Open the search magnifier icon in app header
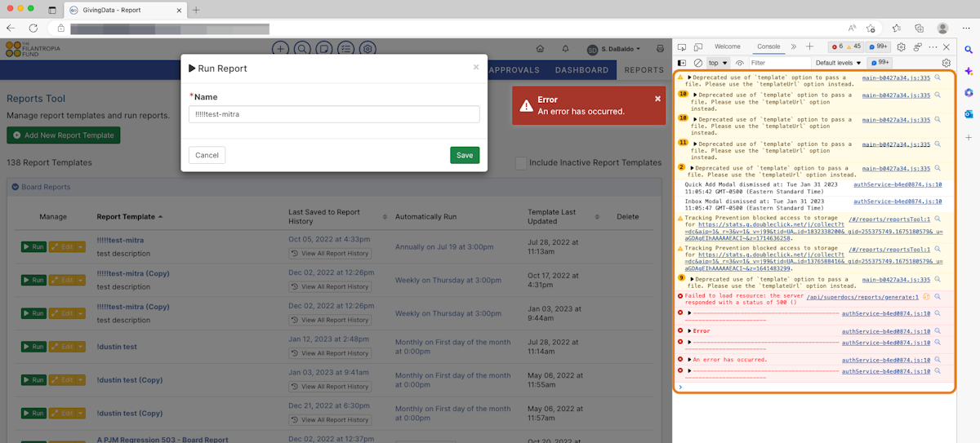The height and width of the screenshot is (443, 980). [x=302, y=49]
